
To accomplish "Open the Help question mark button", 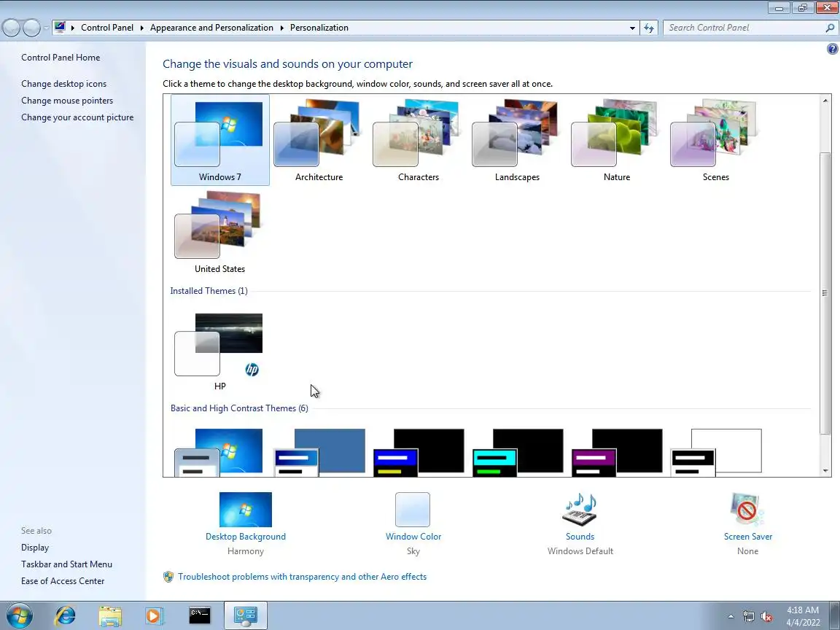I will (832, 49).
